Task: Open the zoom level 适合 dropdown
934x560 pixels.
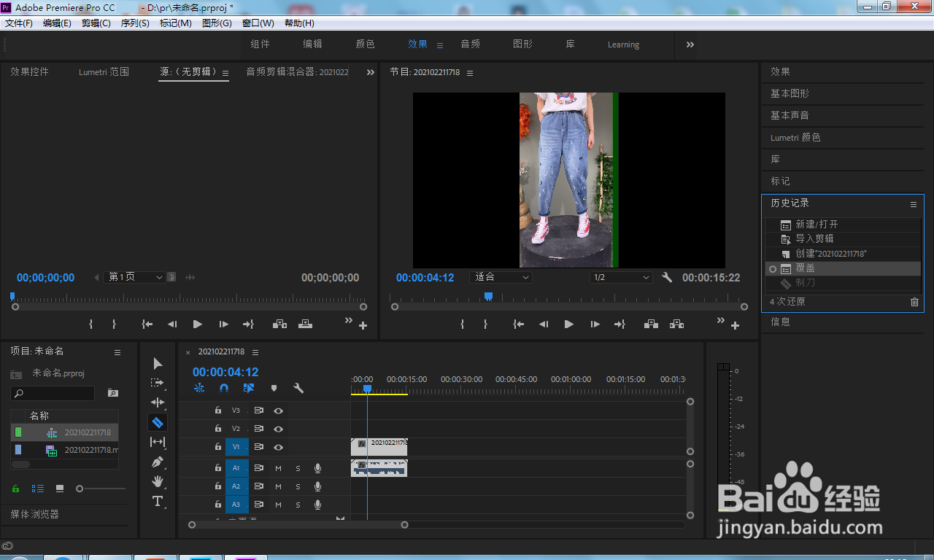Action: click(501, 278)
